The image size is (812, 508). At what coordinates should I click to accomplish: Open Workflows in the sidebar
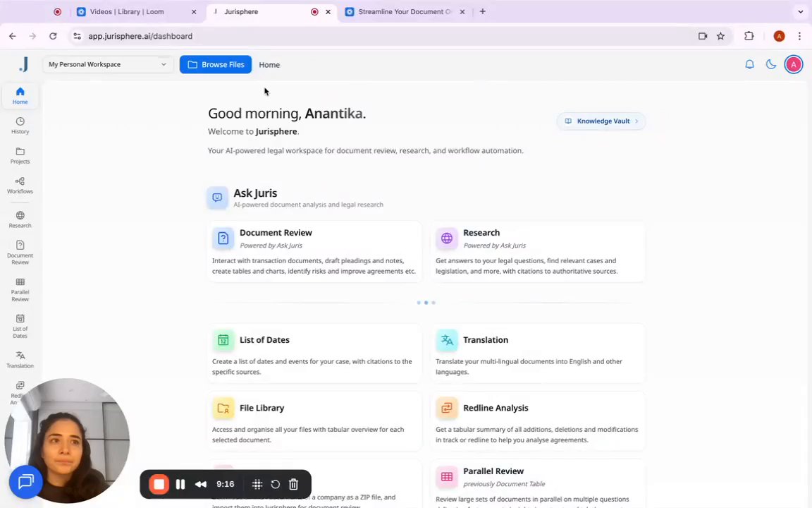pyautogui.click(x=20, y=186)
